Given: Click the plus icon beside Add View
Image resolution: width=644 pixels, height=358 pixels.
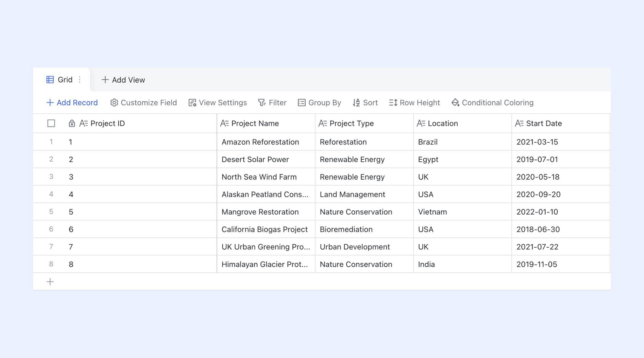Looking at the screenshot, I should (105, 80).
